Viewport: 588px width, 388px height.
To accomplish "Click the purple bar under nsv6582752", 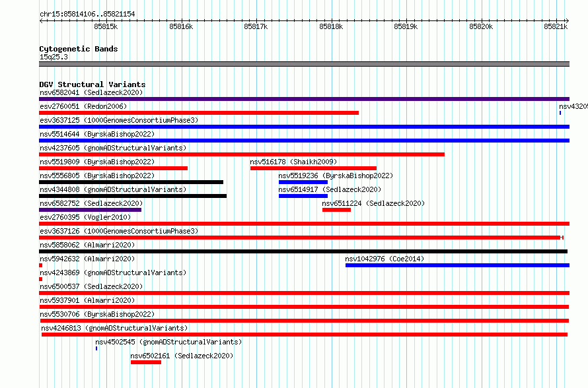I will (90, 210).
